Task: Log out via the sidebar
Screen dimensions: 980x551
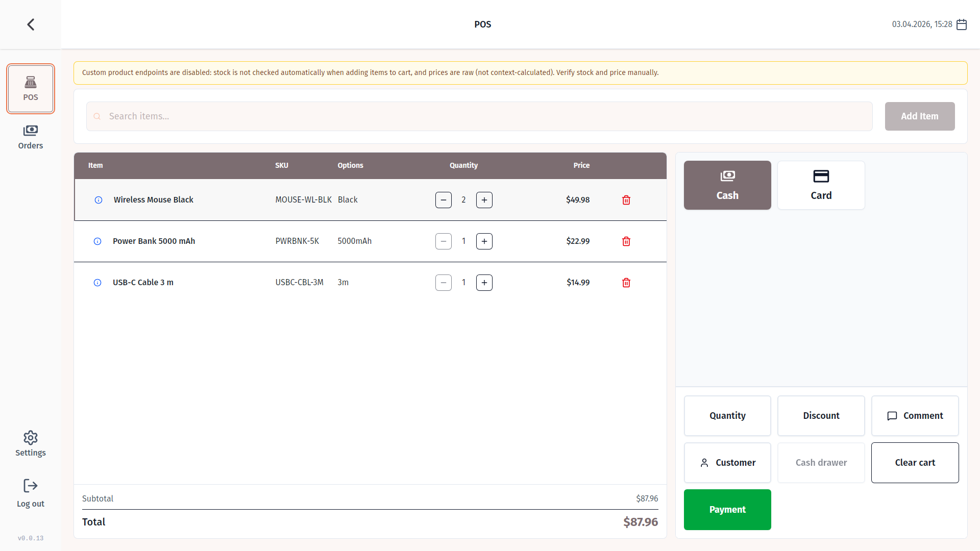Action: pyautogui.click(x=31, y=493)
